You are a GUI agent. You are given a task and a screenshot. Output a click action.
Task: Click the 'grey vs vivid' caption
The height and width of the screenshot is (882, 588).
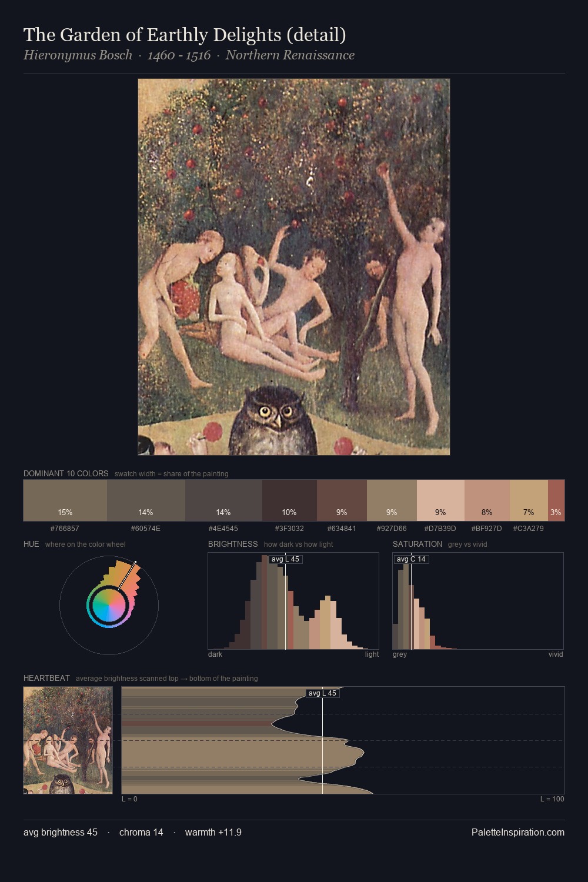pyautogui.click(x=467, y=544)
